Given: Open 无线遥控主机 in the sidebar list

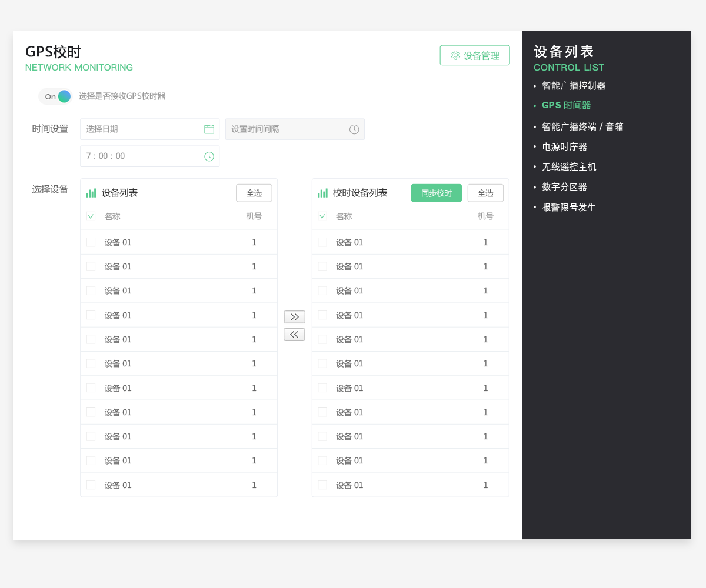Looking at the screenshot, I should (569, 167).
